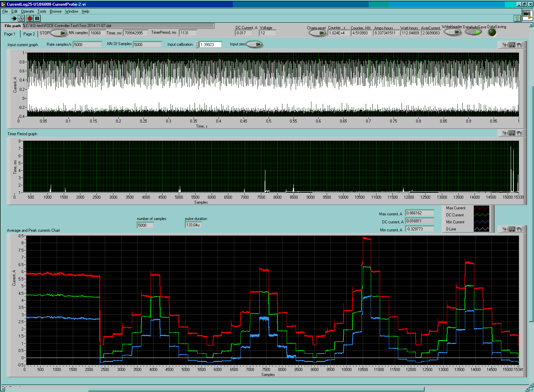Screen dimensions: 534x392
Task: Click the Pause toolbar button
Action: pos(37,19)
